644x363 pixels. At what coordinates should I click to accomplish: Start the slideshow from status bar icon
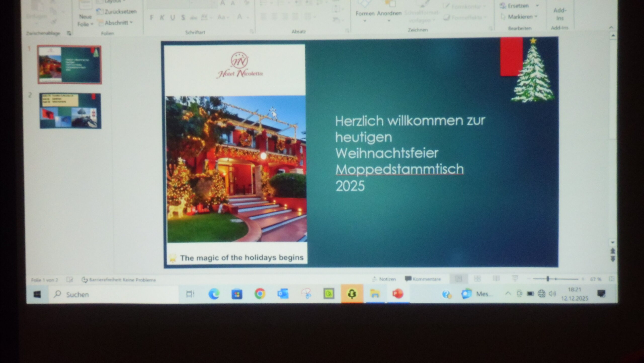515,279
